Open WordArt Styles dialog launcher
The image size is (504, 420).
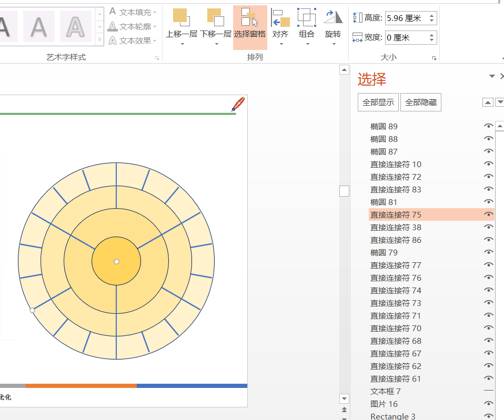click(157, 58)
